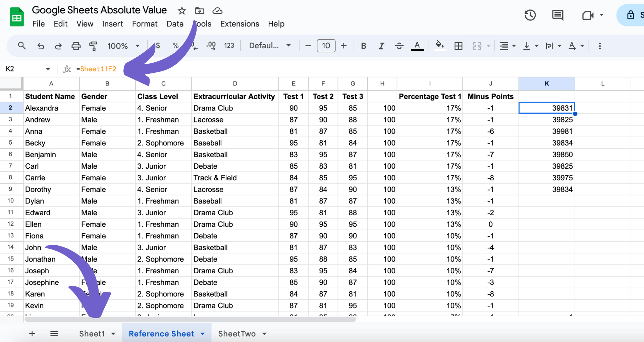644x342 pixels.
Task: Decrease decimal places
Action: tap(194, 46)
